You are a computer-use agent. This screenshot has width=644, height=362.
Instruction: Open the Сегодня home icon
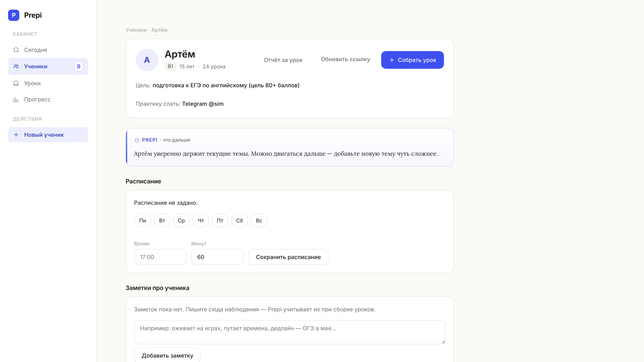[x=16, y=50]
